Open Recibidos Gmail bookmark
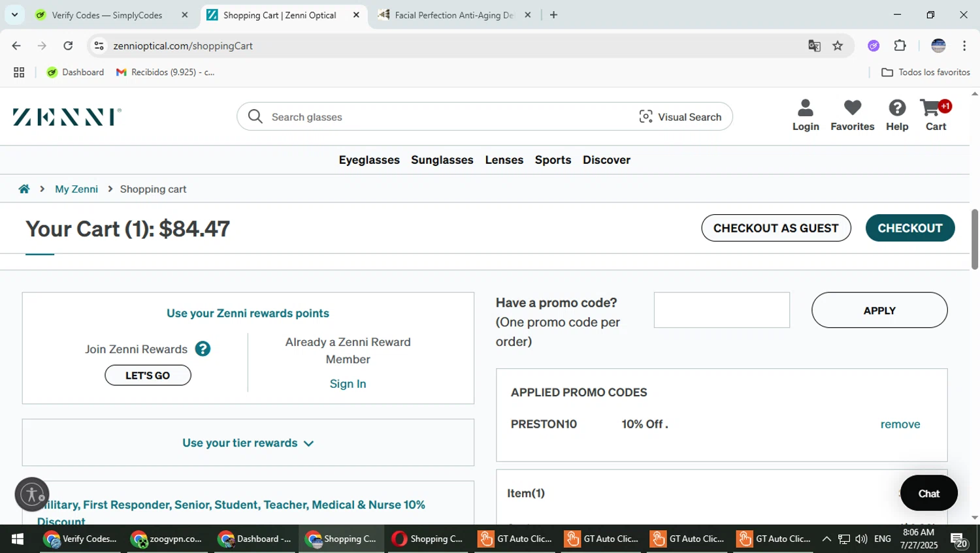 coord(165,72)
